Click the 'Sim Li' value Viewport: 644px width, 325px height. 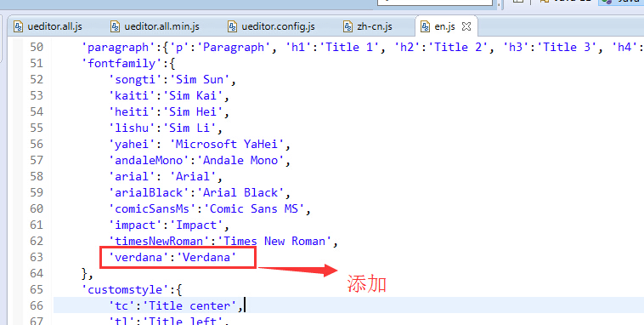189,128
